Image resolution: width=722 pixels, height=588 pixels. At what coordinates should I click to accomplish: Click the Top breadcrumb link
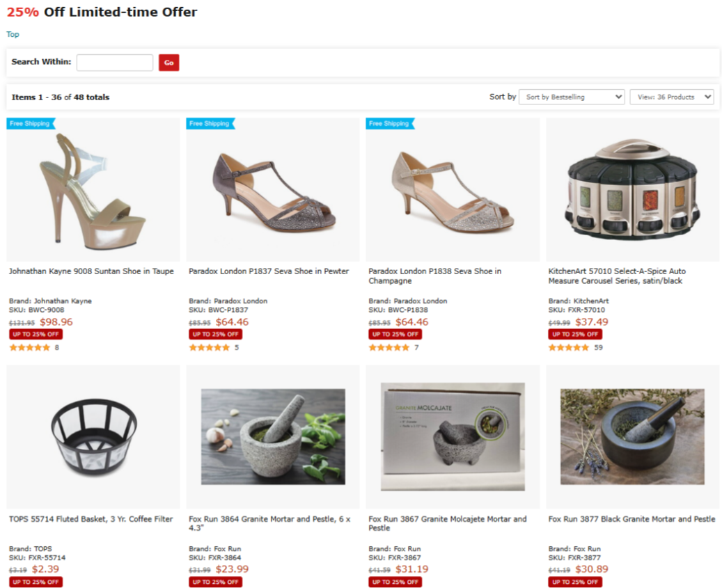point(13,34)
